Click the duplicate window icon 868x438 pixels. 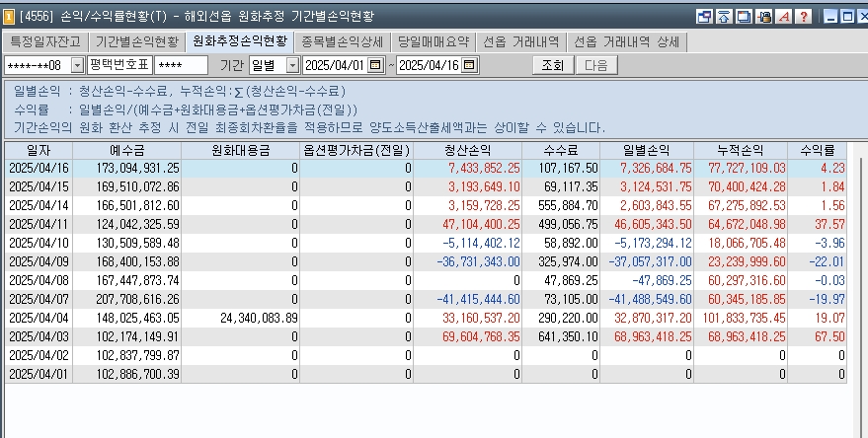coord(744,17)
